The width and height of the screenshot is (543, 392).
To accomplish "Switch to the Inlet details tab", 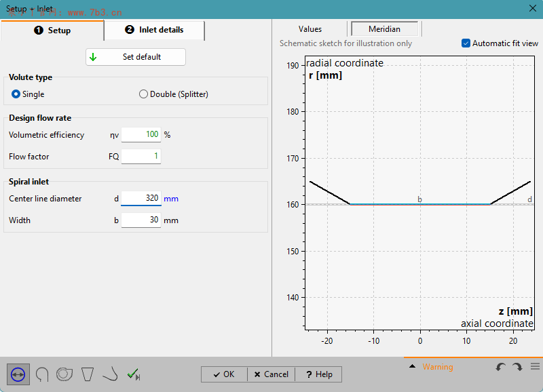I will [x=154, y=31].
